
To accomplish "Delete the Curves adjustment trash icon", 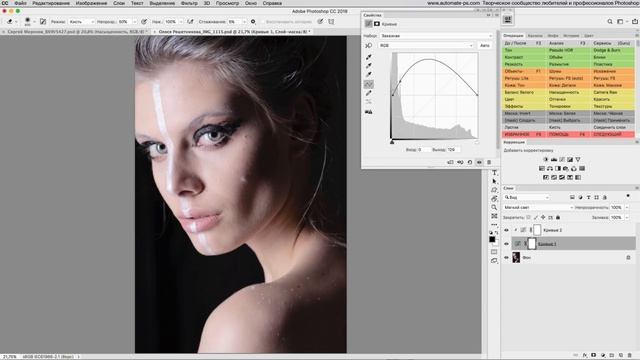I will (489, 162).
